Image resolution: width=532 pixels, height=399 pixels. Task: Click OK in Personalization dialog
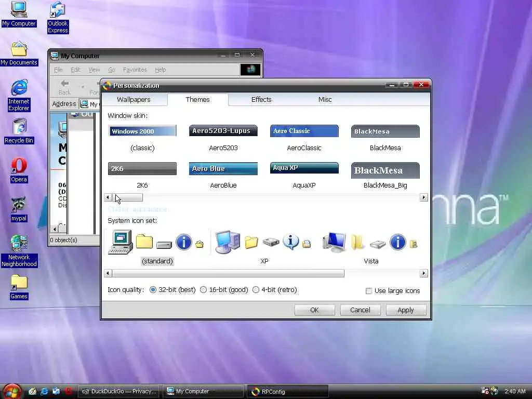(314, 310)
